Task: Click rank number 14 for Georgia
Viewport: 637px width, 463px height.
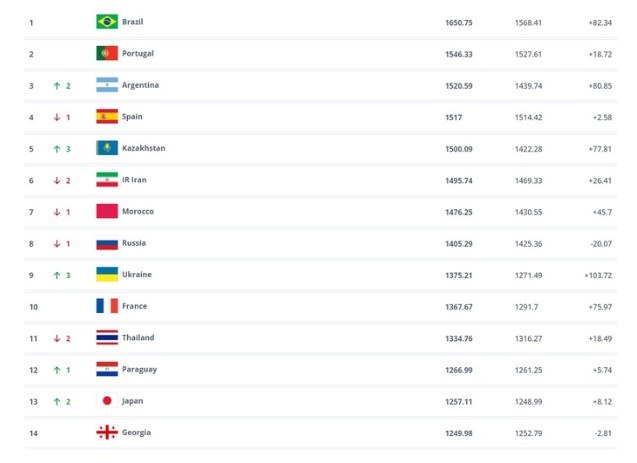Action: point(33,432)
